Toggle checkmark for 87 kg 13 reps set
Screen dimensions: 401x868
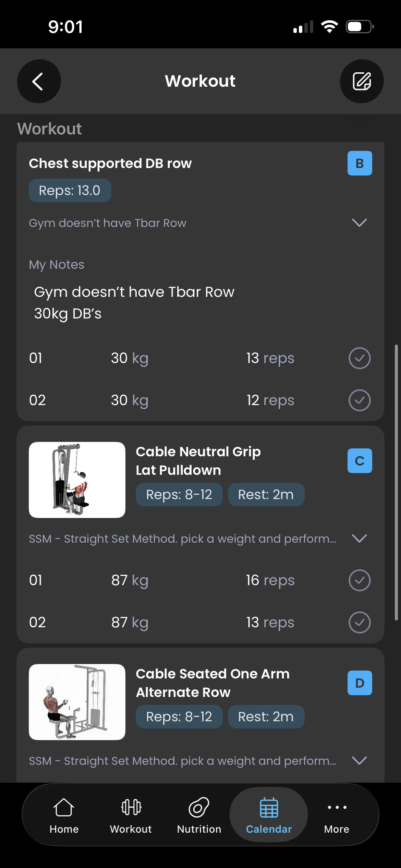click(360, 622)
